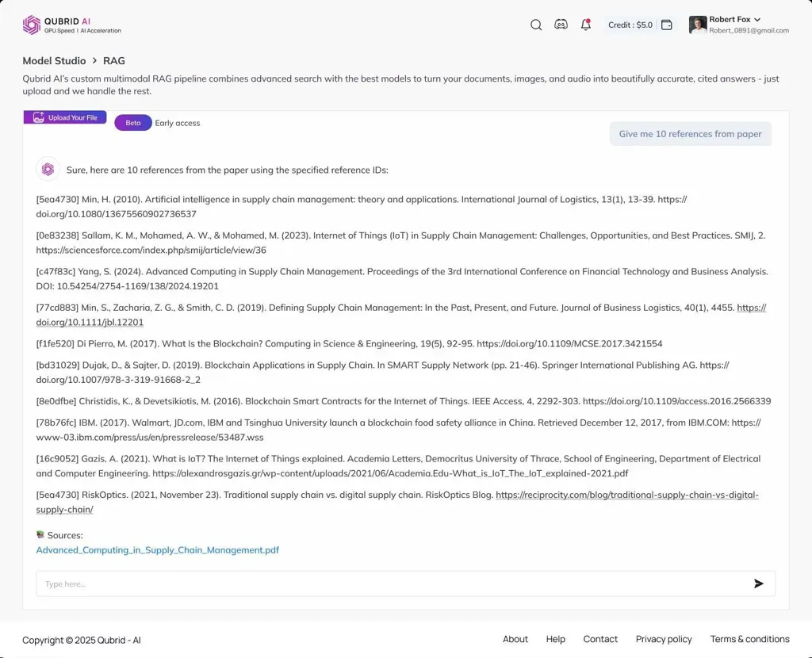Viewport: 812px width, 658px height.
Task: Click Robert Fox profile avatar
Action: (698, 25)
